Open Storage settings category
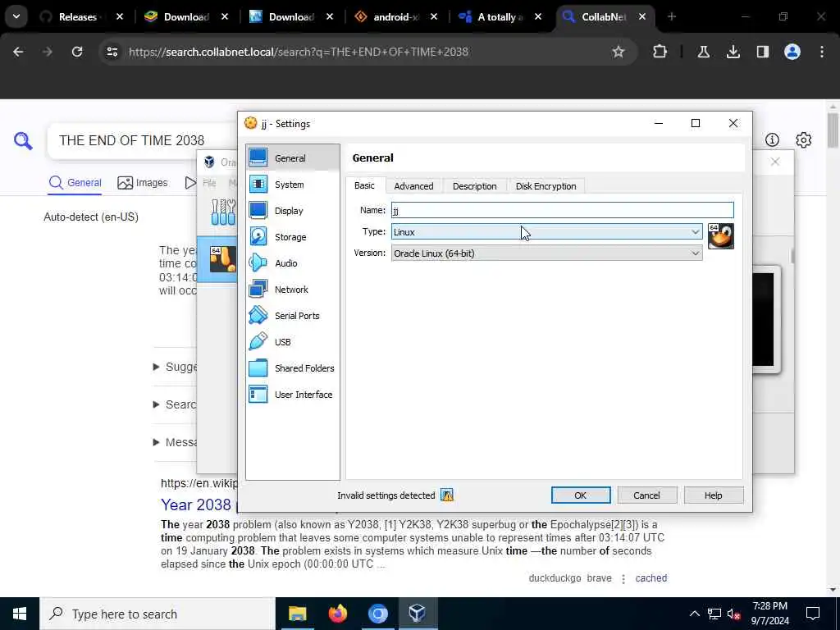The height and width of the screenshot is (630, 840). tap(293, 237)
